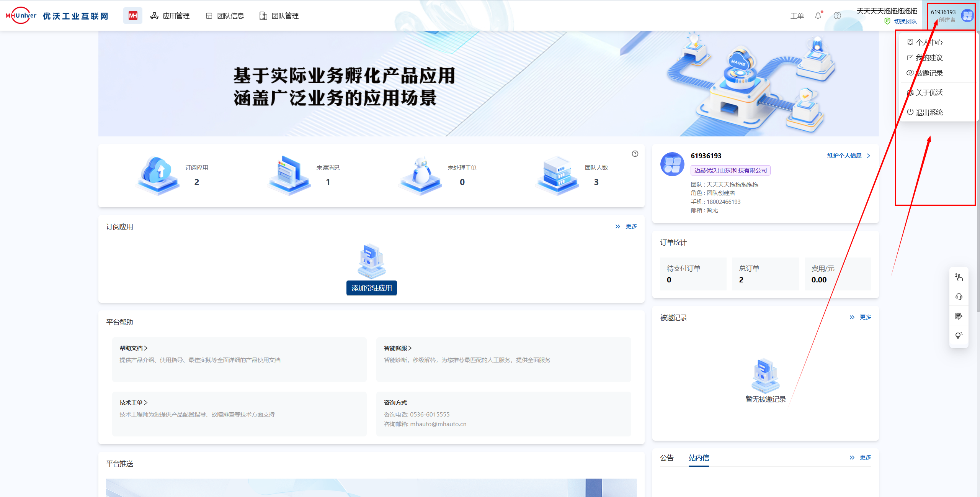Viewport: 980px width, 497px height.
Task: Switch to the 公告 tab
Action: click(666, 458)
